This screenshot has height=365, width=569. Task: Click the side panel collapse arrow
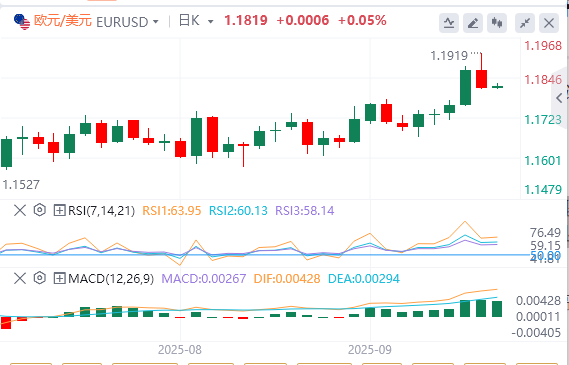(559, 98)
